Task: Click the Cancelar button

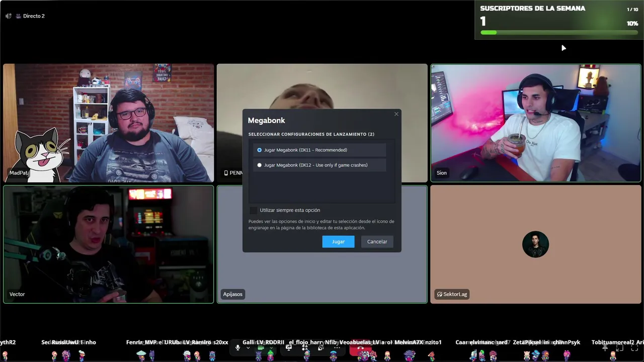Action: click(x=377, y=242)
